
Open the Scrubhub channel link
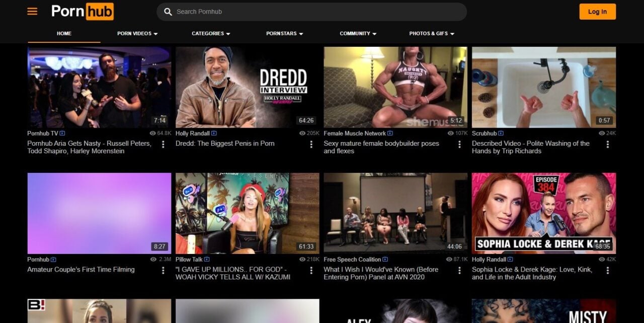tap(484, 134)
